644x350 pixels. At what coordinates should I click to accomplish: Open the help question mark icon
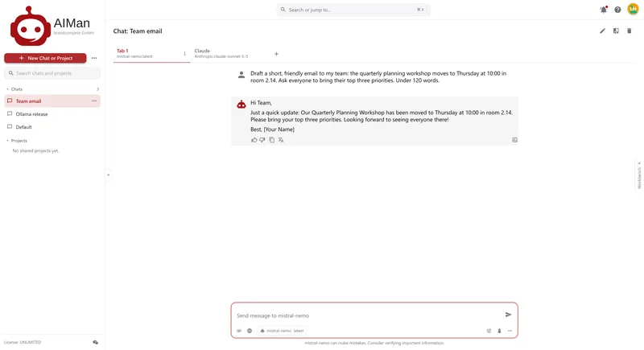[x=617, y=10]
